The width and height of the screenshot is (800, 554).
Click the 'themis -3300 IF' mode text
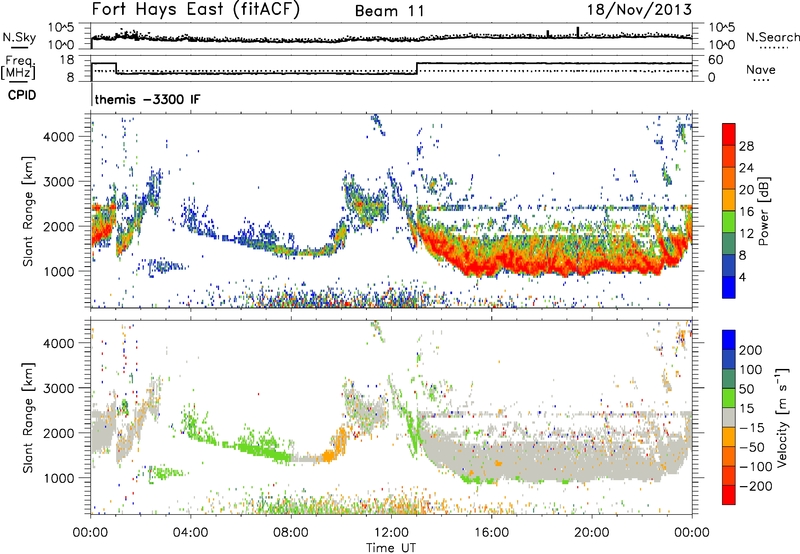(x=147, y=99)
